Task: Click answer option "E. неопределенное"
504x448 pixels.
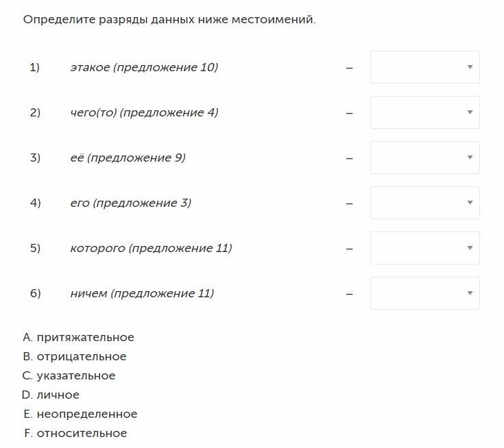Action: [80, 414]
